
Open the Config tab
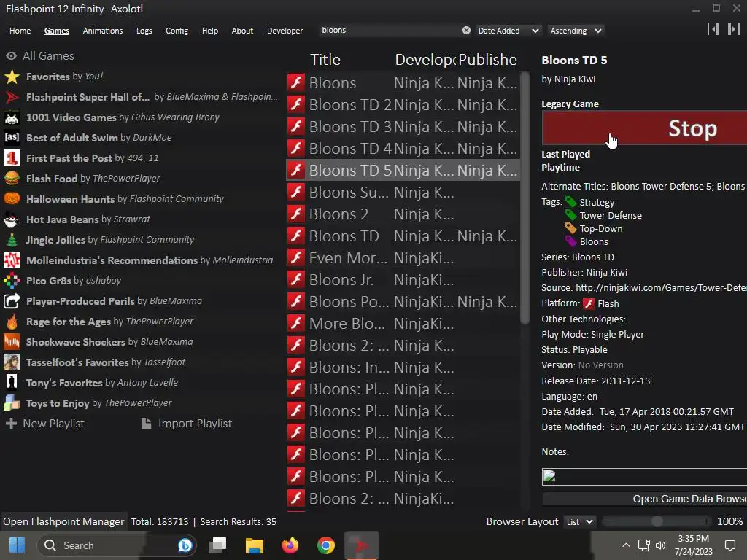[177, 31]
